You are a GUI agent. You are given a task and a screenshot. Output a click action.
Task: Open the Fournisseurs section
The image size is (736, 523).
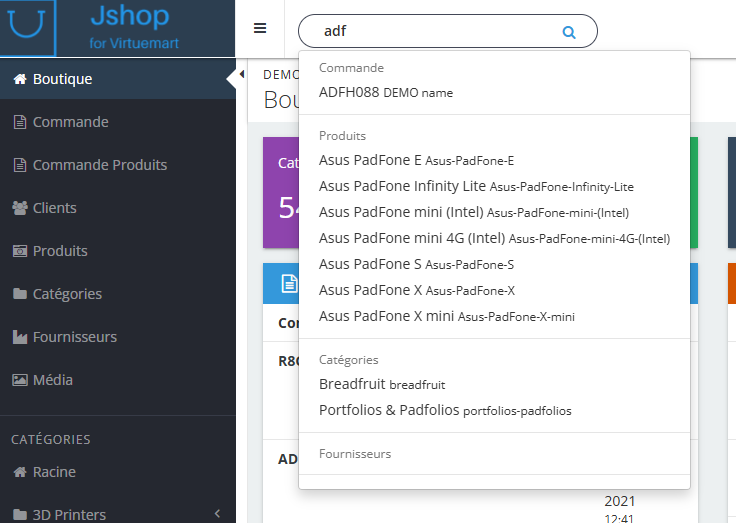[74, 337]
